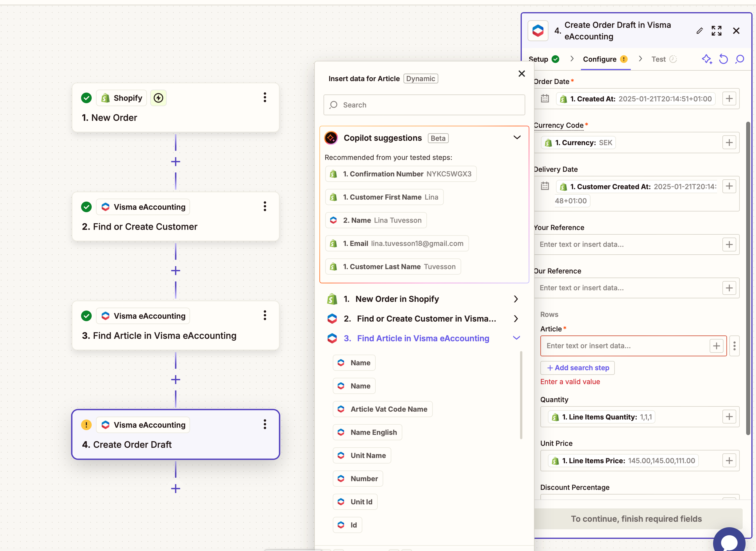The width and height of the screenshot is (756, 551).
Task: Select the Number field from Find Article
Action: 358,479
